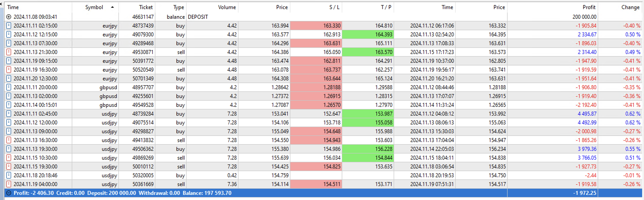
Task: Sort by the Type column header
Action: pos(171,7)
